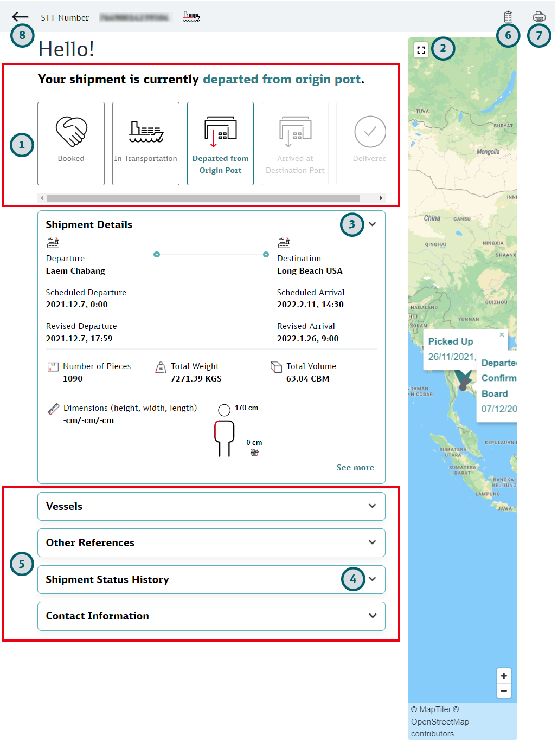Expand the Other References section

tap(373, 542)
